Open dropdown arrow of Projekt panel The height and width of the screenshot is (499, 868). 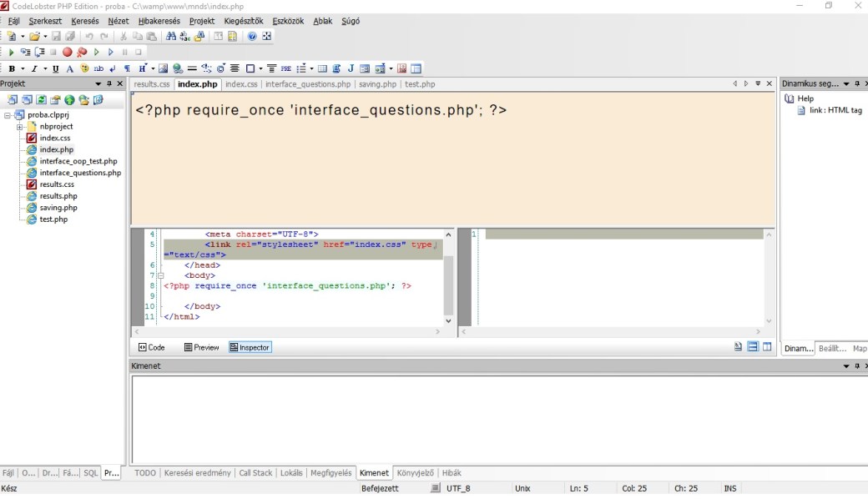(x=98, y=84)
